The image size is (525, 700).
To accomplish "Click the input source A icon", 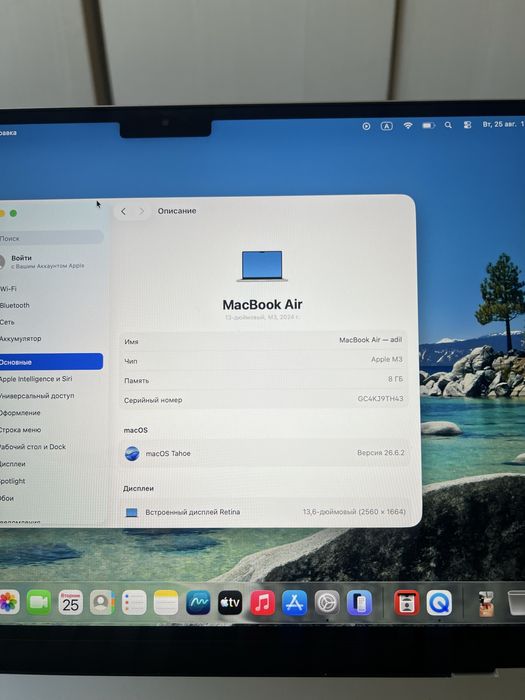I will pos(387,126).
